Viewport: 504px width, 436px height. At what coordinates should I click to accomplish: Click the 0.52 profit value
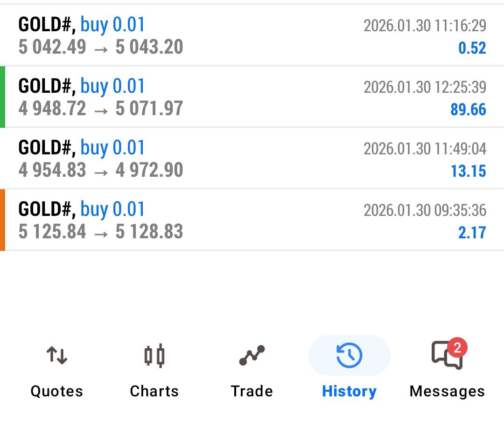(x=472, y=48)
